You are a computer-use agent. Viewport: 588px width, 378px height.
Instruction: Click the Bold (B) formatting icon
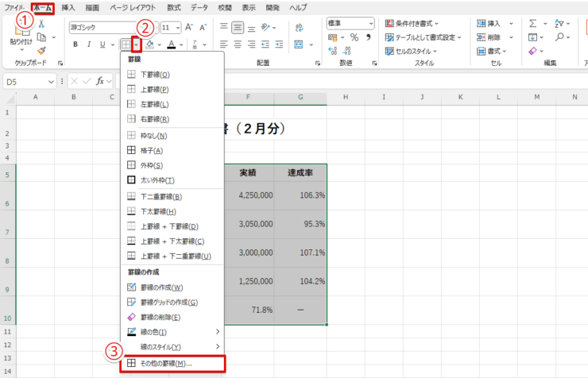[76, 44]
